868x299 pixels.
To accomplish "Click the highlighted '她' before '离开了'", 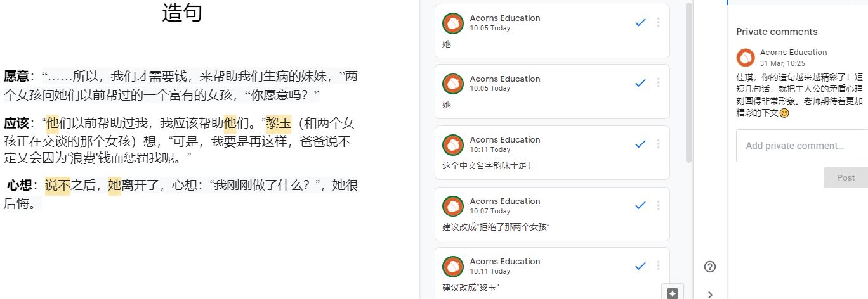I will pyautogui.click(x=115, y=186).
